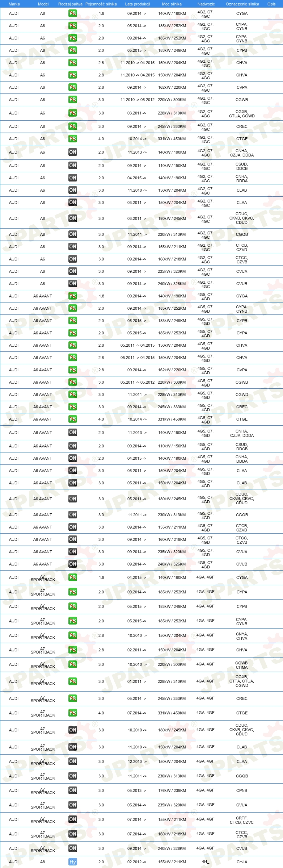
Task: Click diesel ON icon in A6 Avant 235kW CVUA row
Action: (x=72, y=552)
